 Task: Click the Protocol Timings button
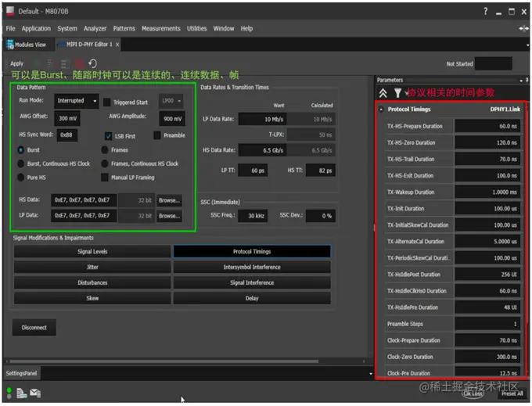click(252, 251)
